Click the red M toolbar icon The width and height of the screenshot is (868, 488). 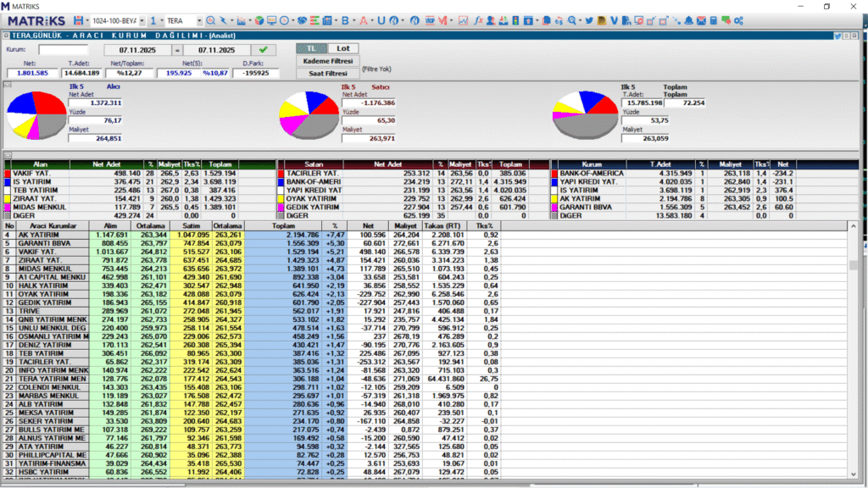pos(442,20)
